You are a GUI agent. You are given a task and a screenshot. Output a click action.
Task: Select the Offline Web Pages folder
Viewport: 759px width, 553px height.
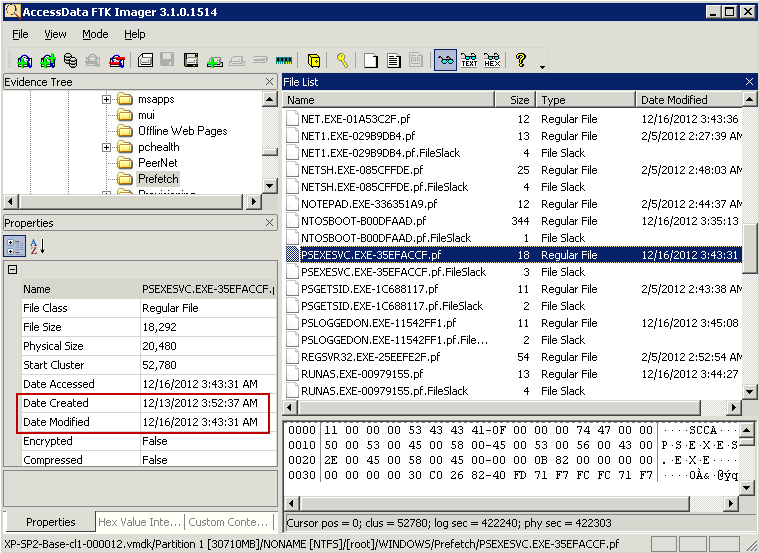pyautogui.click(x=182, y=131)
